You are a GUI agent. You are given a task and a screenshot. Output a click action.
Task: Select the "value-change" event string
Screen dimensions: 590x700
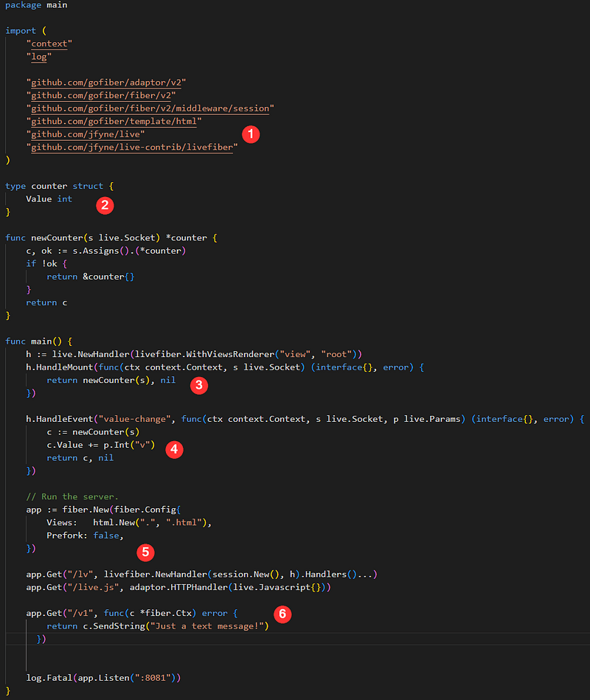coord(134,419)
